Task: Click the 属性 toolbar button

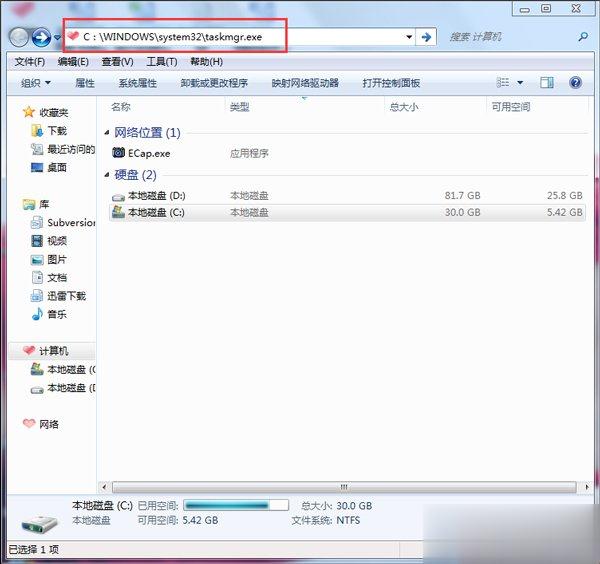Action: pyautogui.click(x=85, y=83)
